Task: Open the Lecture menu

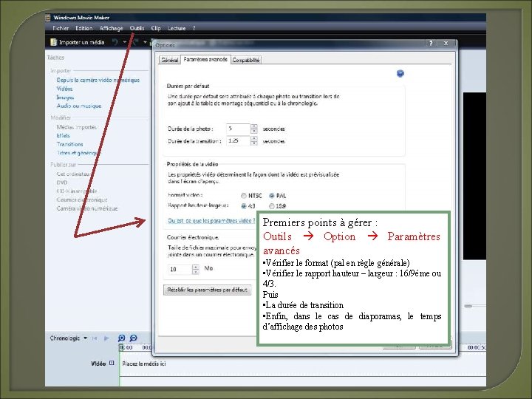Action: (x=177, y=28)
